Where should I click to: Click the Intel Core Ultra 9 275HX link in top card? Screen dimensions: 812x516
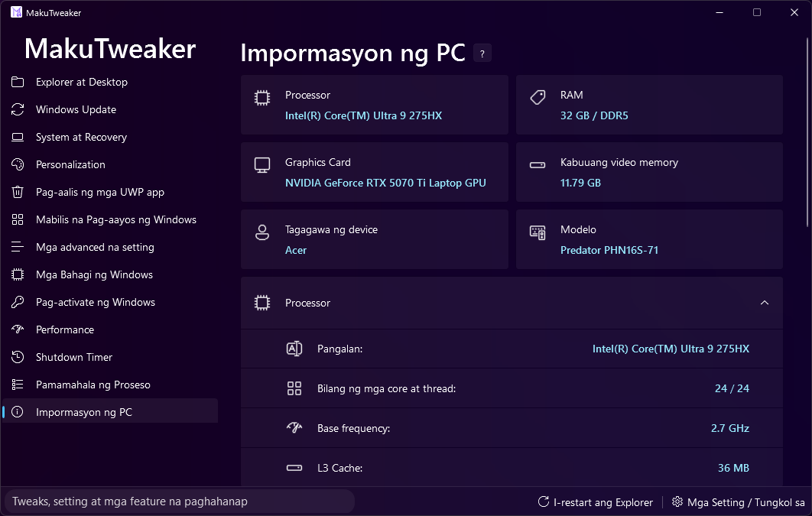363,115
